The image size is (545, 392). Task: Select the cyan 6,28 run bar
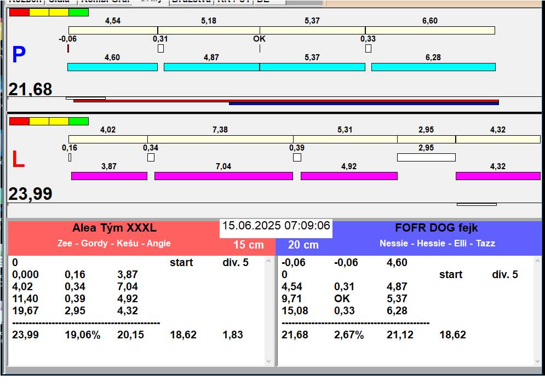coord(433,67)
